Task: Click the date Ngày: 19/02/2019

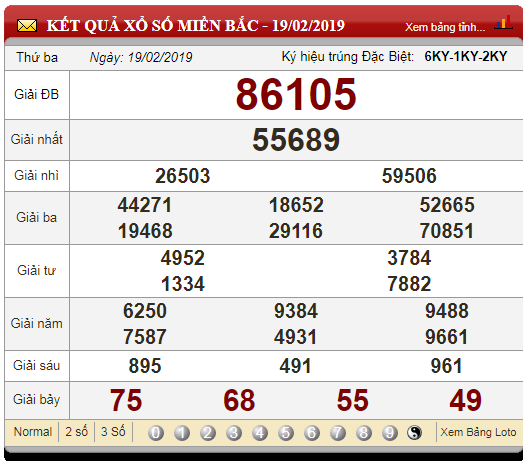Action: tap(141, 58)
